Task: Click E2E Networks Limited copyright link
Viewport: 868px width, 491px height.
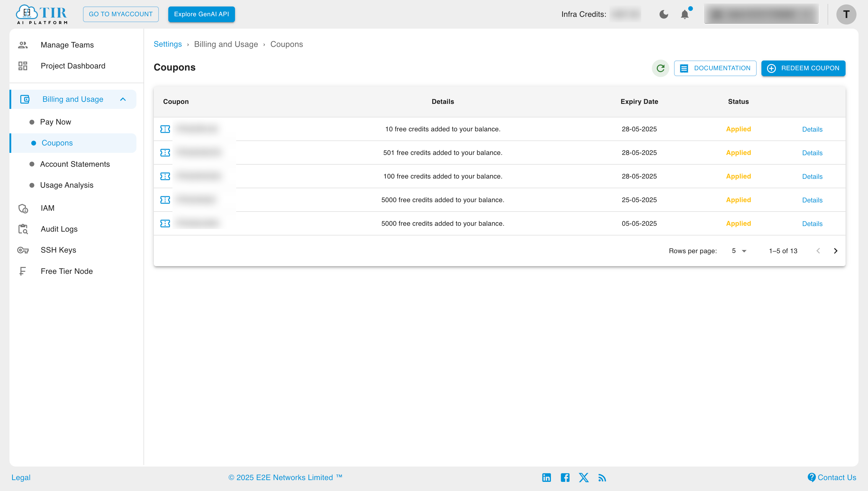Action: pos(285,477)
